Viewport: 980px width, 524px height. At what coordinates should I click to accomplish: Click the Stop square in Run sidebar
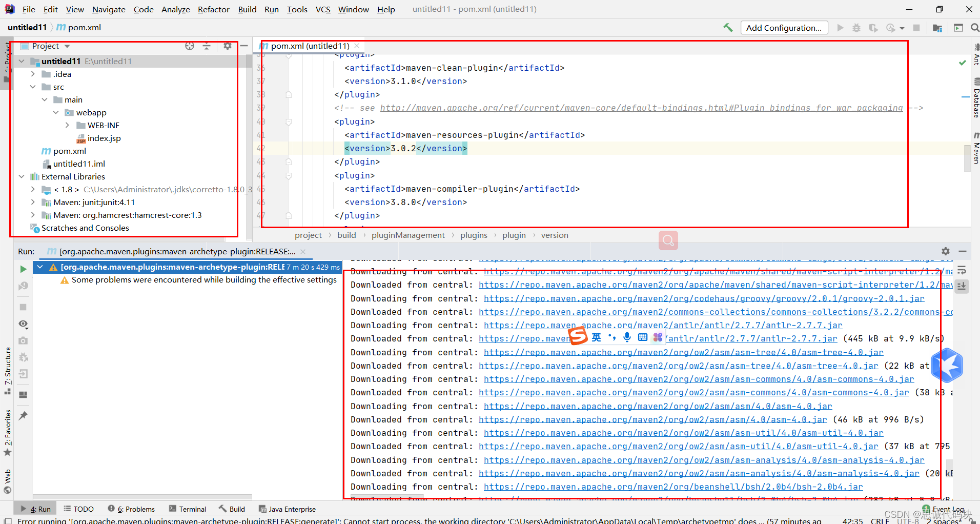click(23, 307)
